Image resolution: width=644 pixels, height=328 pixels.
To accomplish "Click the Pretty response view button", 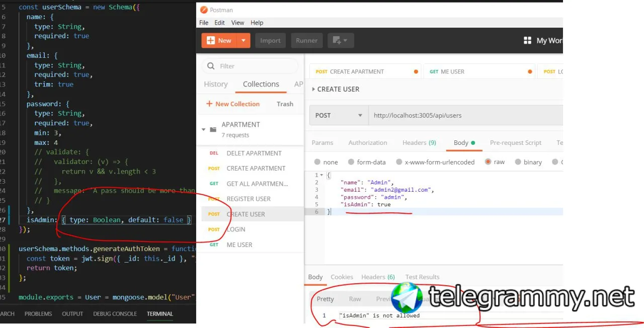I will [x=326, y=299].
